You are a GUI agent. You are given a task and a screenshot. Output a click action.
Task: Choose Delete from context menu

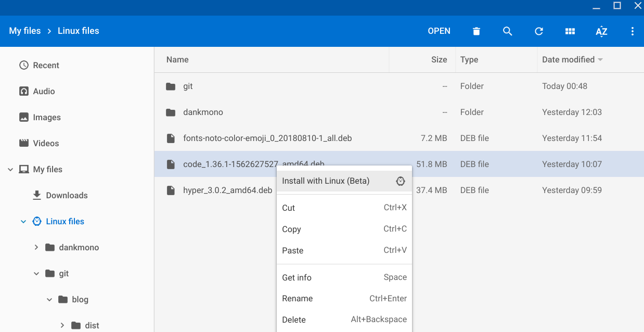[x=344, y=320]
